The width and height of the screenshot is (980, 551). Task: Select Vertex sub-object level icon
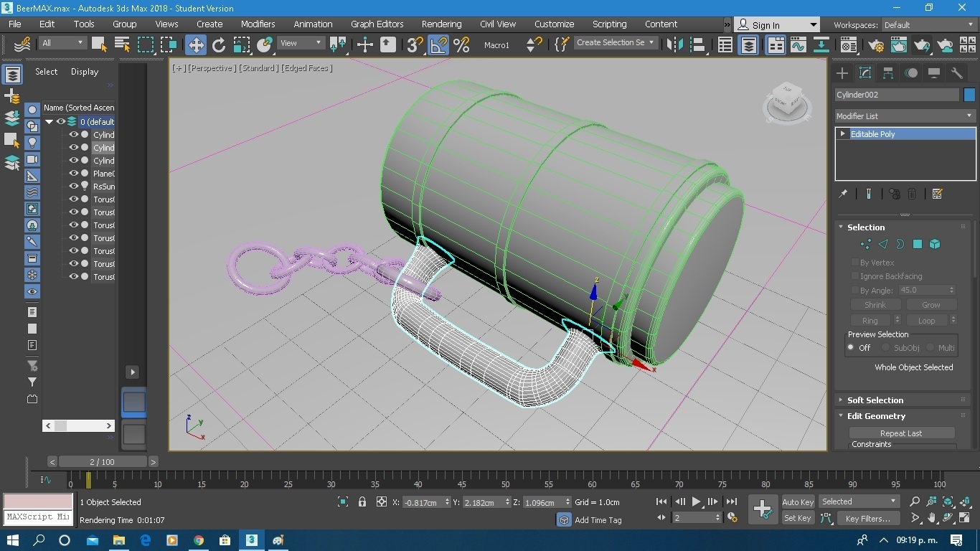pos(865,245)
